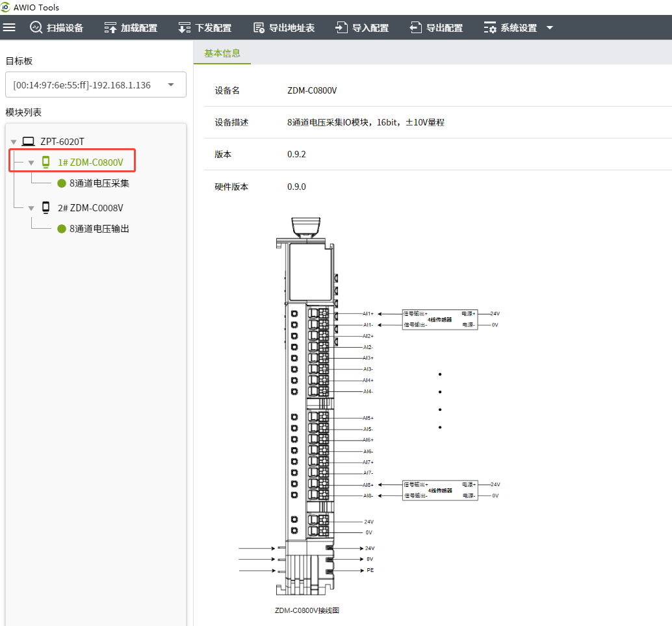Click 加载配置 toolbar label
The image size is (672, 626).
pos(139,28)
